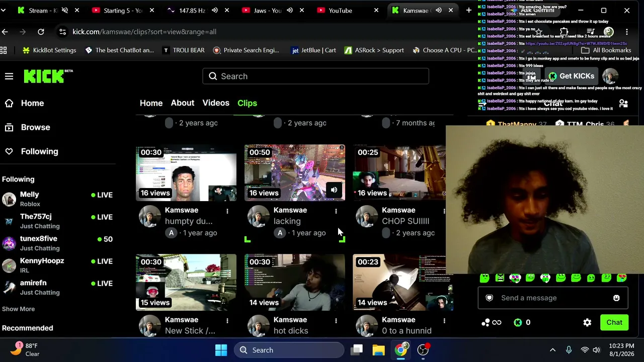Open Task View on the taskbar
Image resolution: width=644 pixels, height=362 pixels.
[357, 350]
